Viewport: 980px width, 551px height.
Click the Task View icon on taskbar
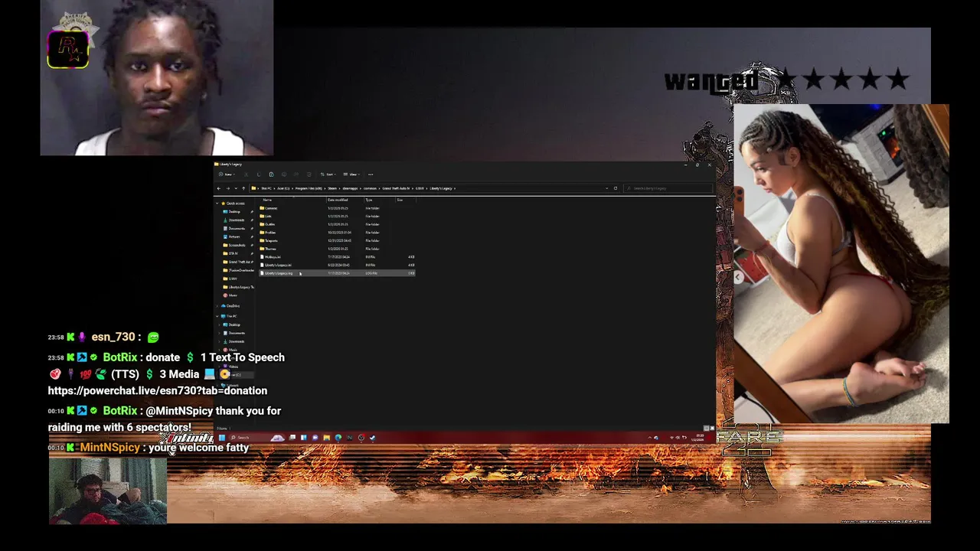[292, 438]
